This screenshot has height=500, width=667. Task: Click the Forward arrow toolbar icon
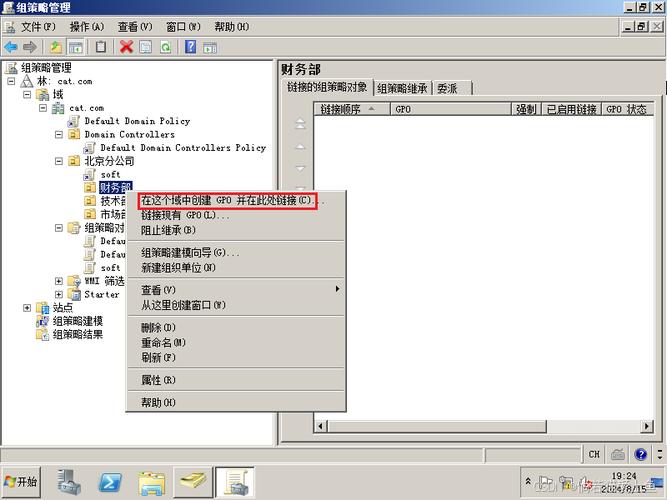29,47
